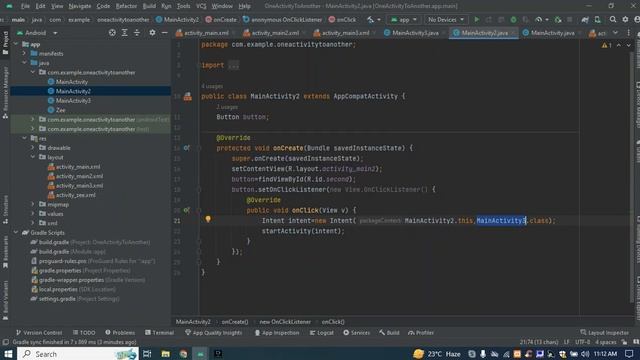The width and height of the screenshot is (640, 360).
Task: Open the Bookmarks tool window on the left strip
Action: coord(5,253)
